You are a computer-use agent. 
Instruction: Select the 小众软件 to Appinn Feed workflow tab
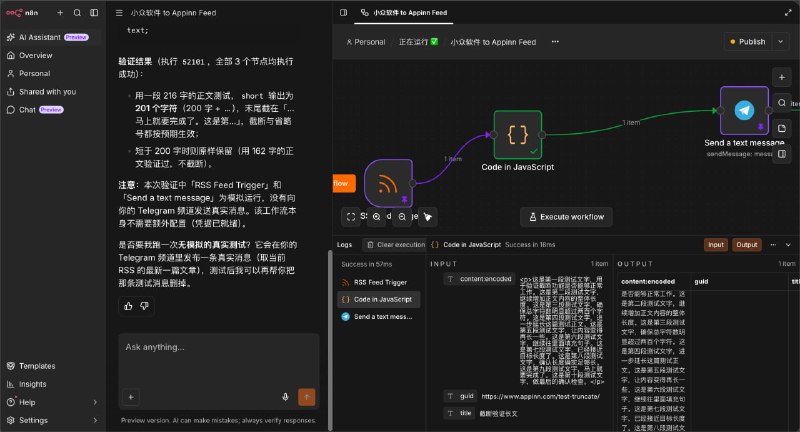404,12
